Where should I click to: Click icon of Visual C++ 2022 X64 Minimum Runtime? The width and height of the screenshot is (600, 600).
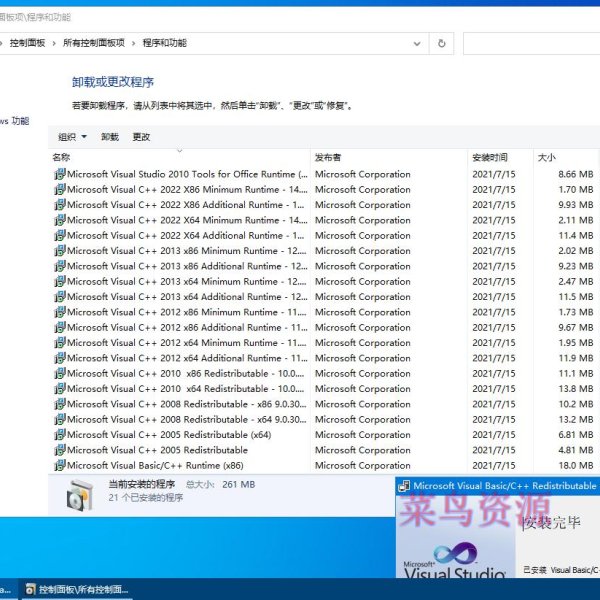[x=60, y=220]
